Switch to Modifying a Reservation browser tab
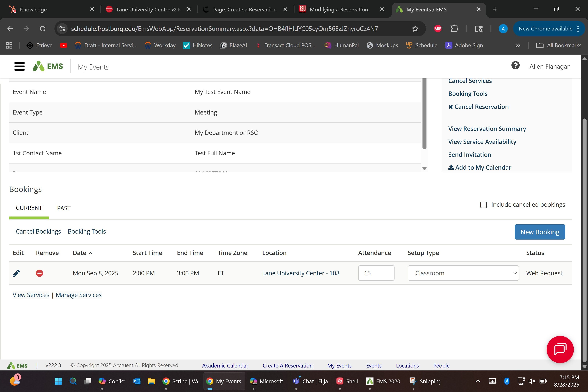Image resolution: width=588 pixels, height=392 pixels. click(338, 9)
